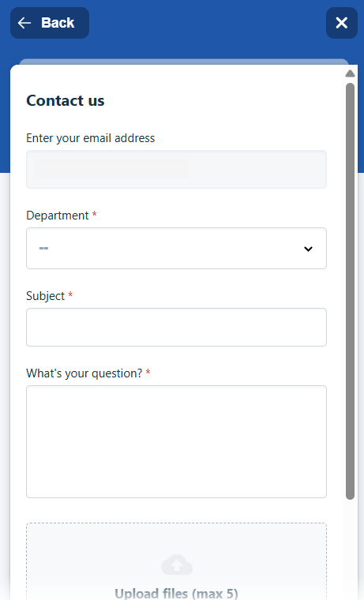Close the contact panel with the X
The height and width of the screenshot is (600, 364).
click(x=341, y=23)
